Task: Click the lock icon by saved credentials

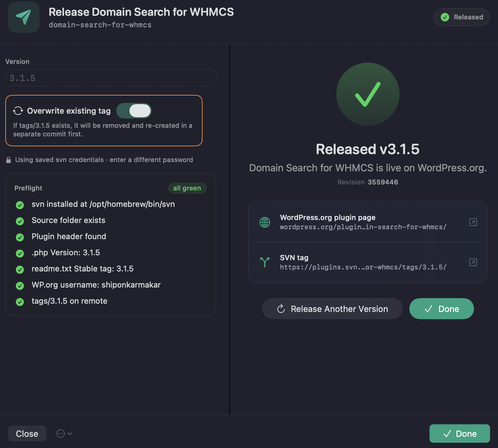Action: (x=9, y=160)
